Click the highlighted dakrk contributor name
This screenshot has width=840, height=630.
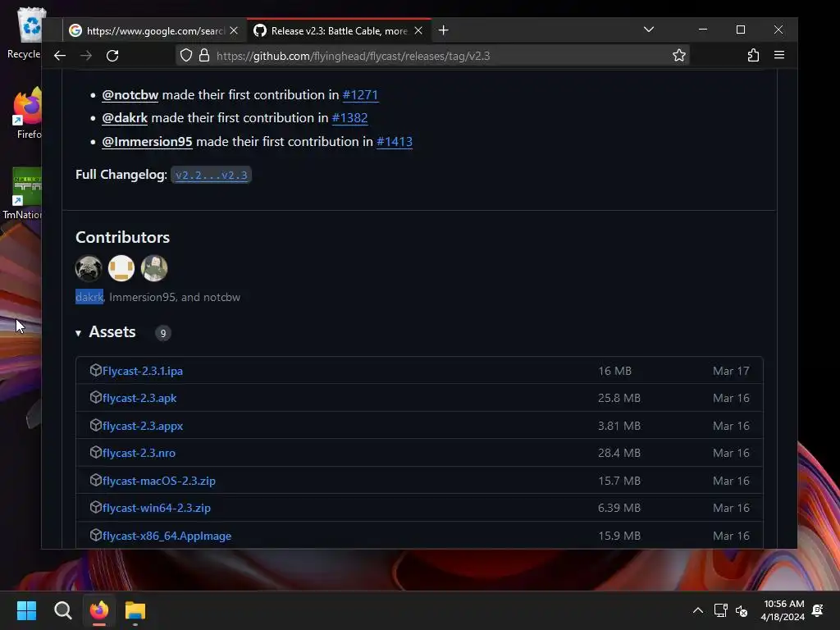coord(89,297)
